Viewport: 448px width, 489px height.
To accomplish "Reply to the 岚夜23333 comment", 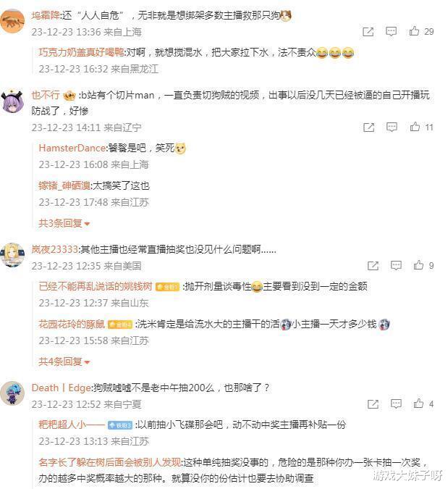I will pyautogui.click(x=396, y=265).
